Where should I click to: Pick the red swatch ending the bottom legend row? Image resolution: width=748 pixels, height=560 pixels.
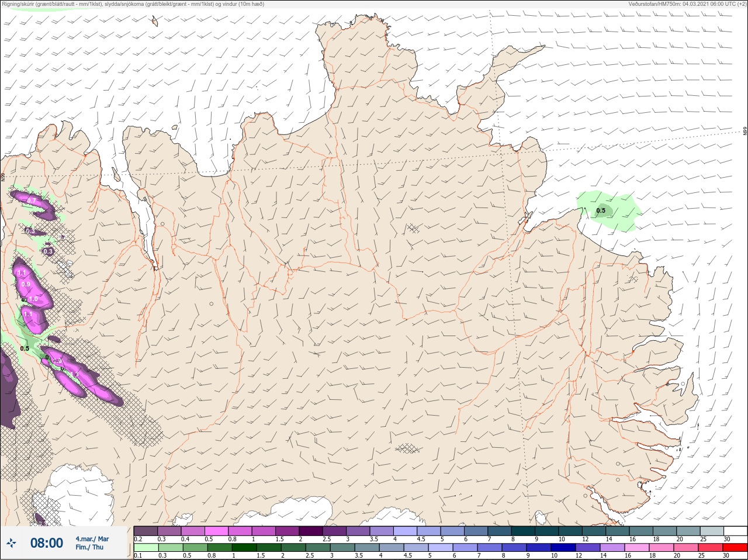736,548
